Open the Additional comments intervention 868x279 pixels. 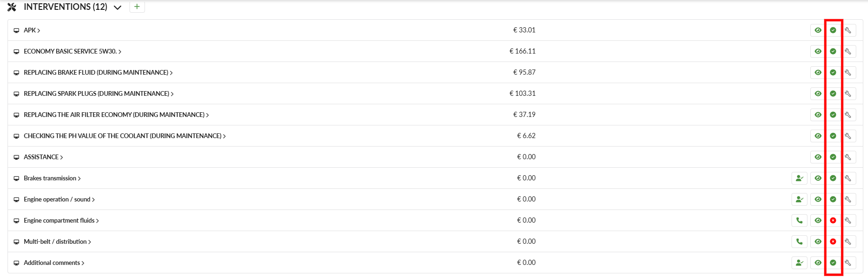[54, 263]
